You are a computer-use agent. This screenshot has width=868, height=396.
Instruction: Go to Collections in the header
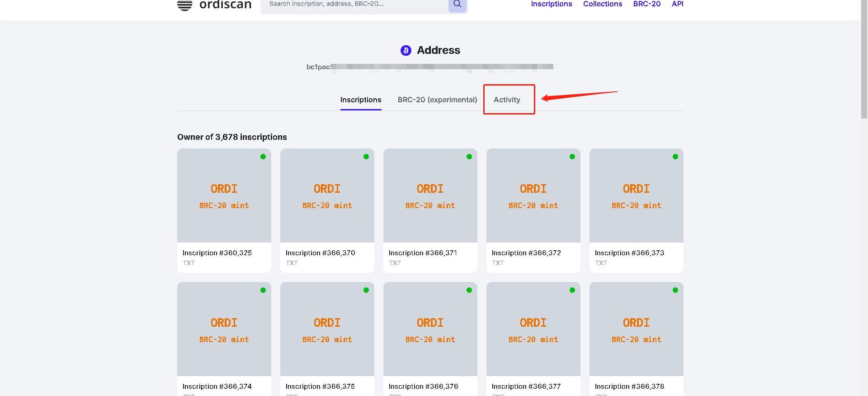602,4
